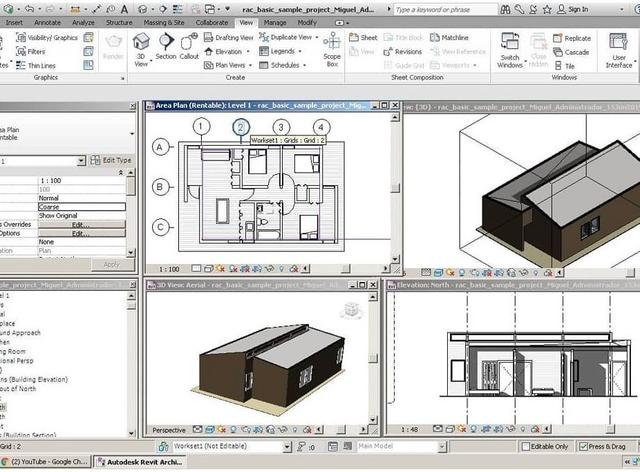Toggle the Editable Only checkbox
640x472 pixels.
click(526, 446)
